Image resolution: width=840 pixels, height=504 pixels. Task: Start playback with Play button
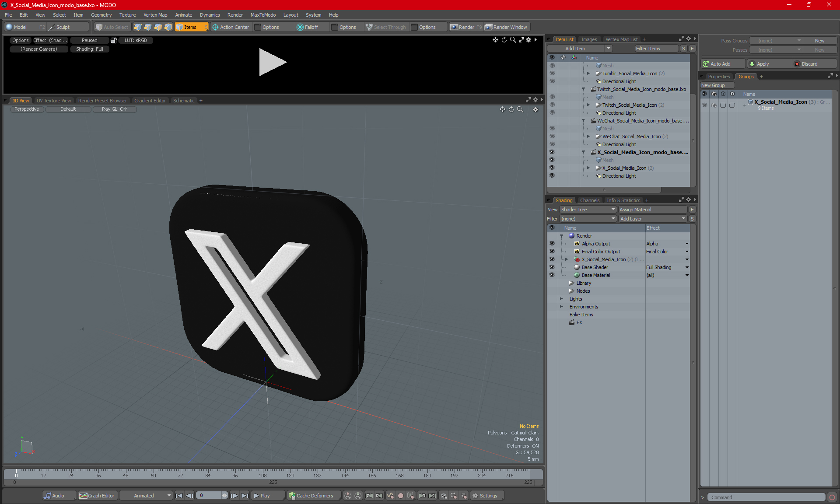[x=268, y=496]
